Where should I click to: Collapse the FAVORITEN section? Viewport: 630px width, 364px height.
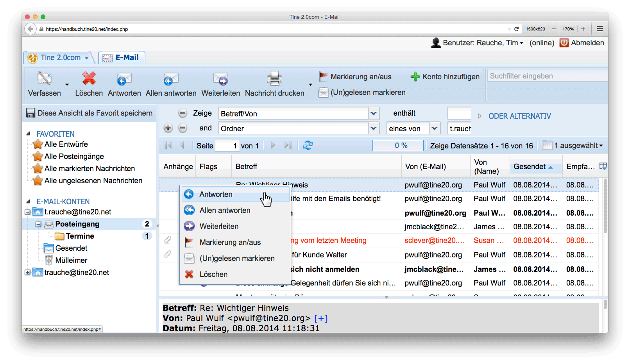pyautogui.click(x=29, y=134)
